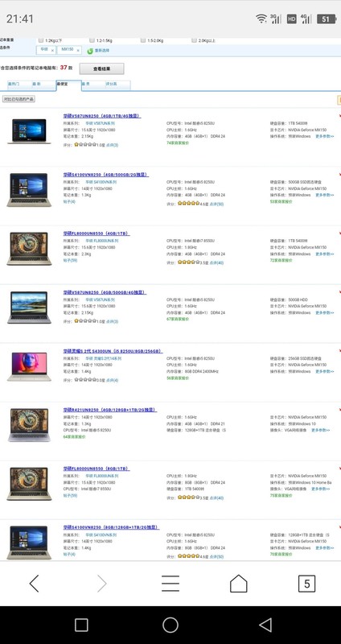The width and height of the screenshot is (341, 644).
Task: Open the 67家商家报价 link
Action: [x=178, y=319]
